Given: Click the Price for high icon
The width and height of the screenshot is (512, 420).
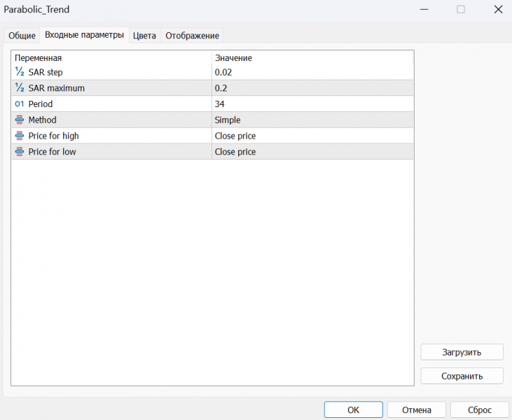Looking at the screenshot, I should [19, 136].
